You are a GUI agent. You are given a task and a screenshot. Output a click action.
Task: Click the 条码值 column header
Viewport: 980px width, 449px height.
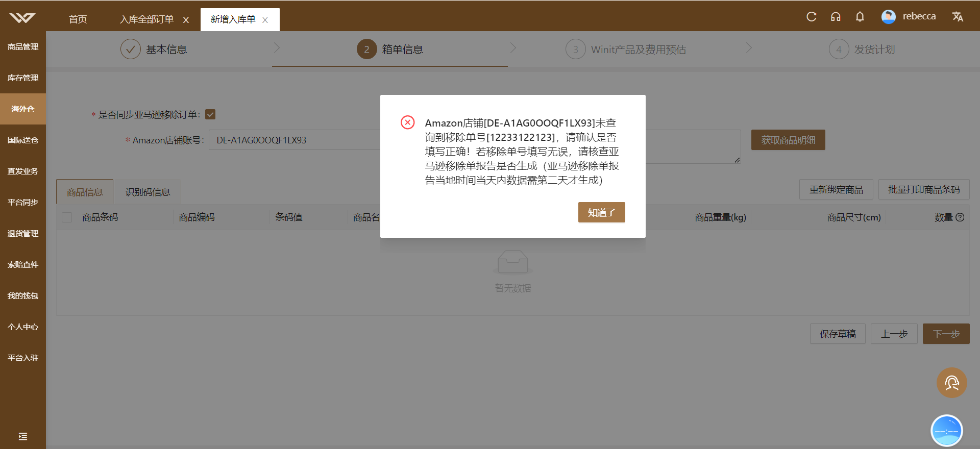tap(289, 217)
